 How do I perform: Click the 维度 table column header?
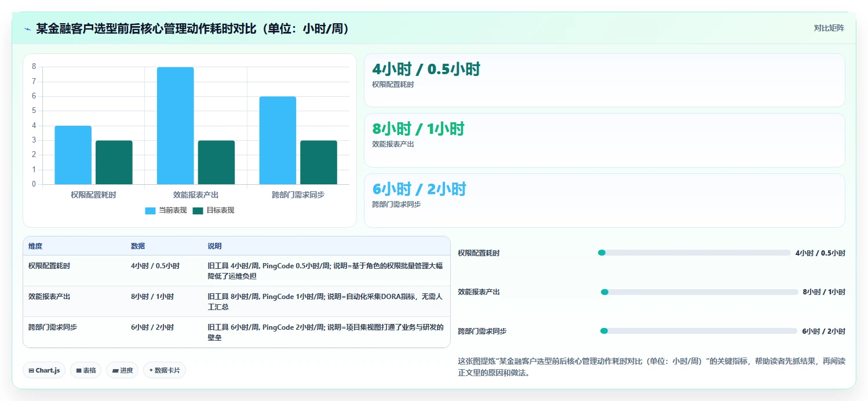pyautogui.click(x=35, y=246)
